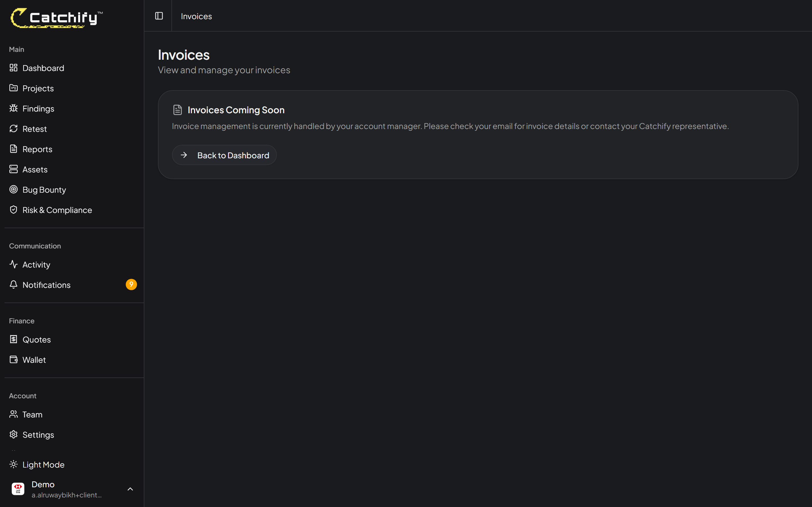The image size is (812, 507).
Task: Collapse the Demo account menu chevron
Action: [130, 489]
